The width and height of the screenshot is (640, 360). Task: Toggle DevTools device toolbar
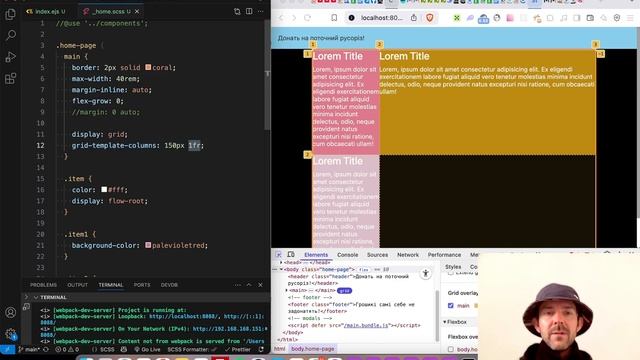coord(291,255)
